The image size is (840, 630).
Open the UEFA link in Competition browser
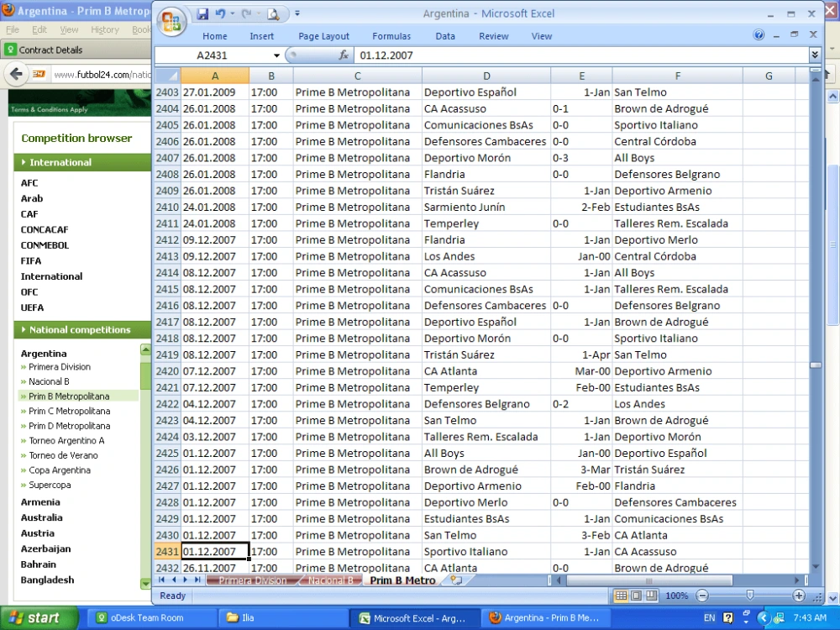[x=32, y=308]
